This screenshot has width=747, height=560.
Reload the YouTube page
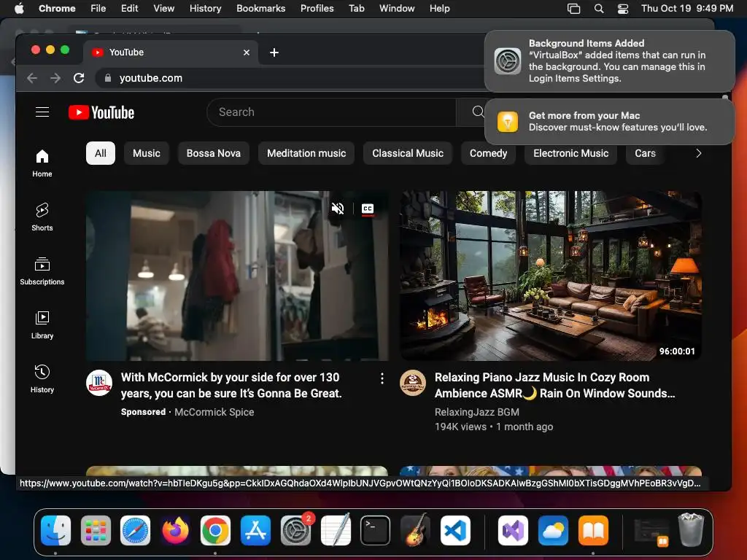point(79,78)
